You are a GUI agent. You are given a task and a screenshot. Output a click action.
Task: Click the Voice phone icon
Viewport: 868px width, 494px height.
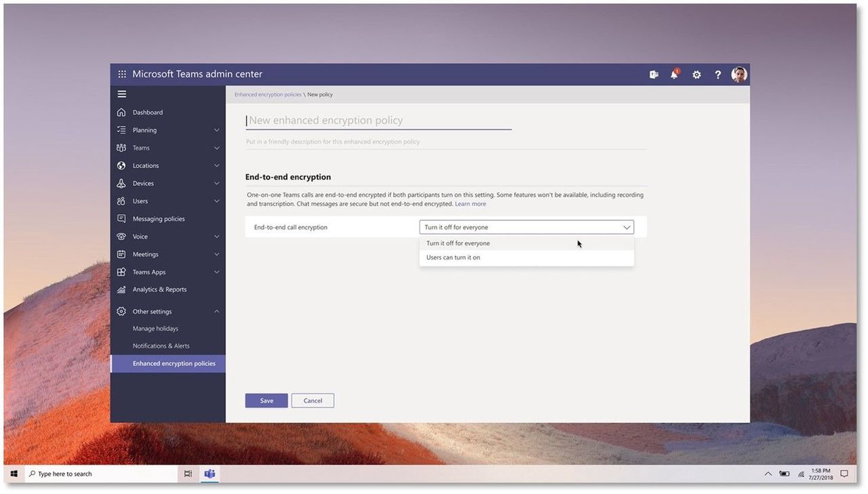[x=121, y=236]
